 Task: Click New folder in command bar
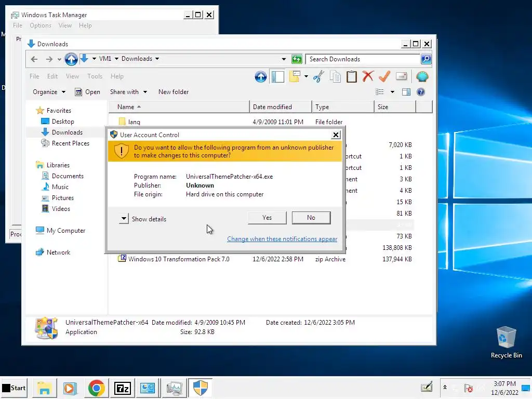pyautogui.click(x=174, y=92)
